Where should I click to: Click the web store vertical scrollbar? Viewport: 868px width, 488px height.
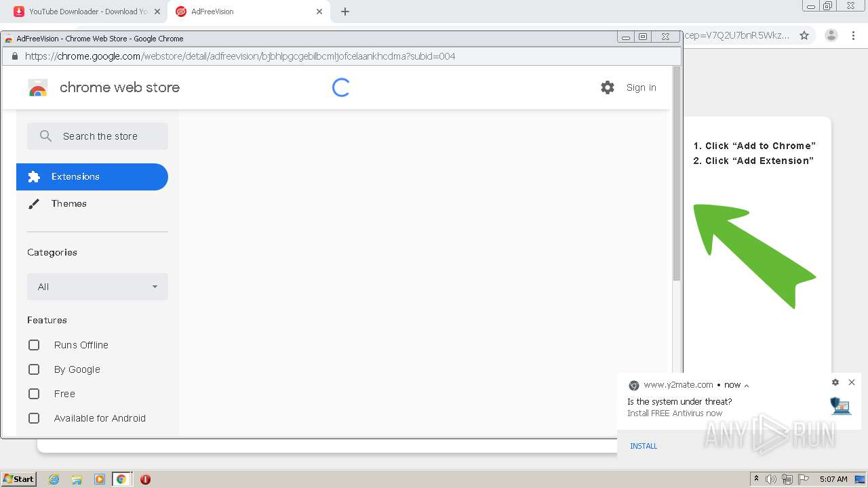pyautogui.click(x=677, y=174)
